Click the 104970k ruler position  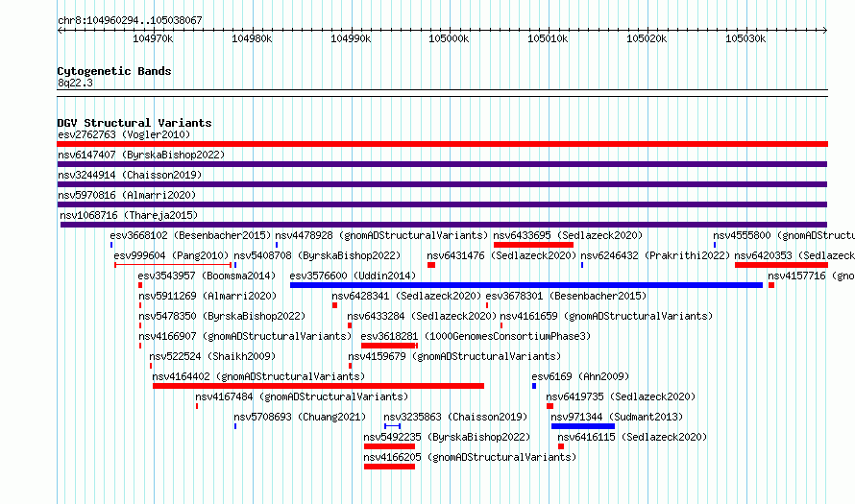153,38
